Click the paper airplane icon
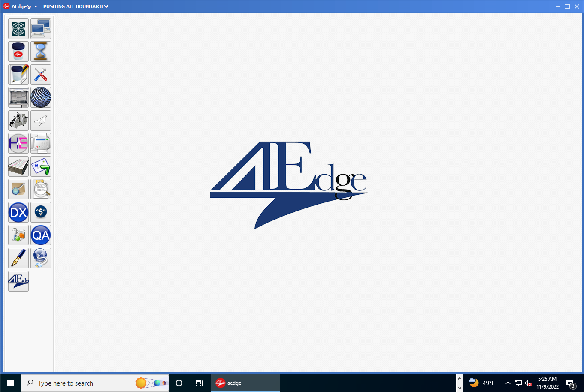The image size is (584, 392). [x=41, y=121]
